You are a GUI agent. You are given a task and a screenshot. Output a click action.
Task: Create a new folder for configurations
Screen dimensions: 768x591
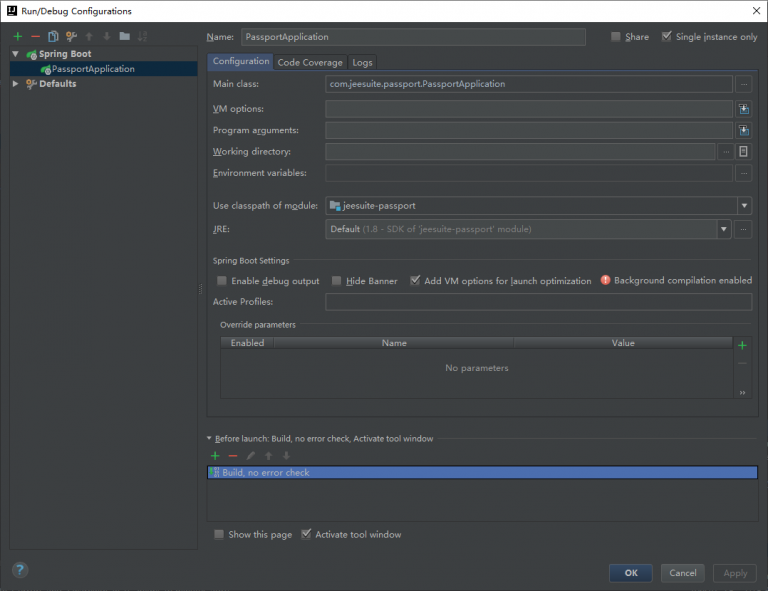click(125, 36)
